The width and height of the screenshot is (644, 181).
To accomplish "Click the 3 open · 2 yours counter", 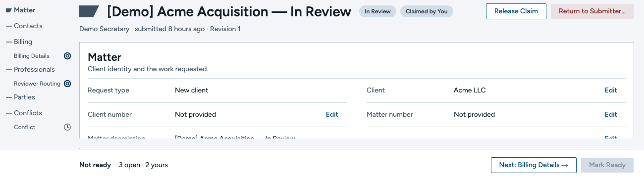I will point(143,165).
